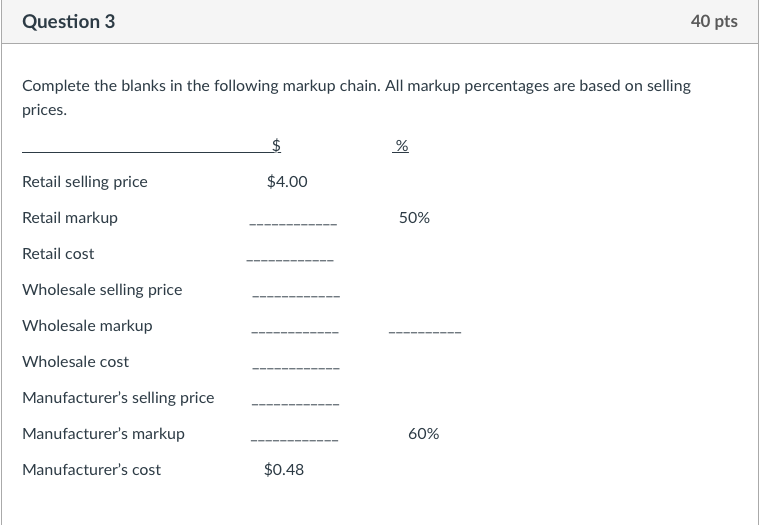Click the $0.48 manufacturer's cost value
The height and width of the screenshot is (525, 759).
click(x=284, y=470)
